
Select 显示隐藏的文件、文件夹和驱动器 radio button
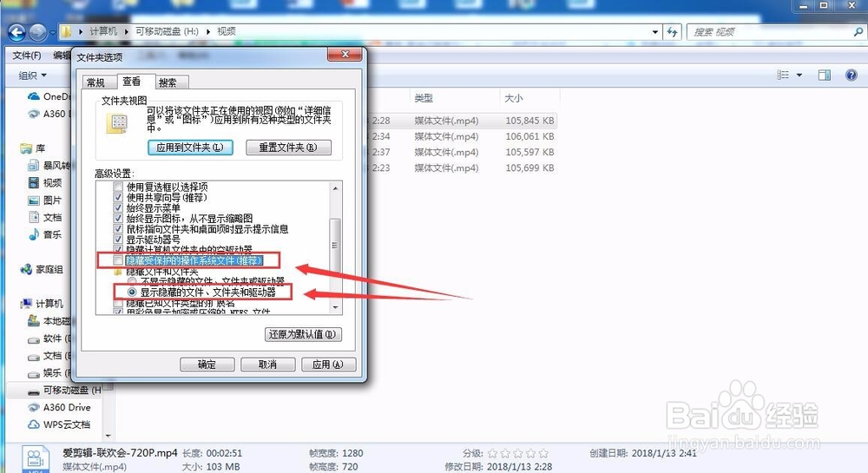(132, 292)
